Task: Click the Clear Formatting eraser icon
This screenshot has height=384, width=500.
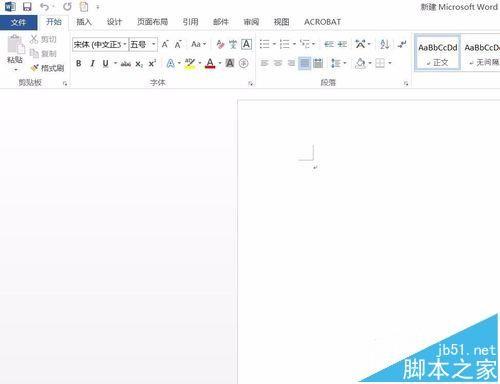Action: click(x=220, y=44)
